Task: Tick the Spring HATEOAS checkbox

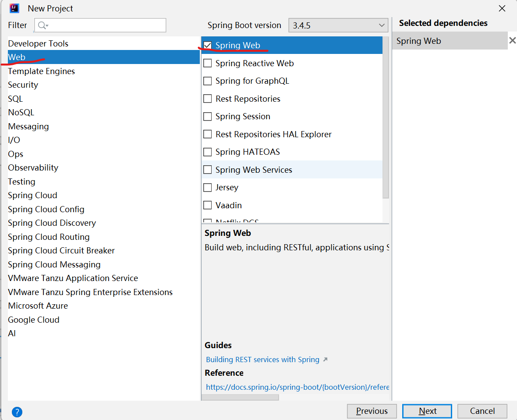Action: click(207, 152)
